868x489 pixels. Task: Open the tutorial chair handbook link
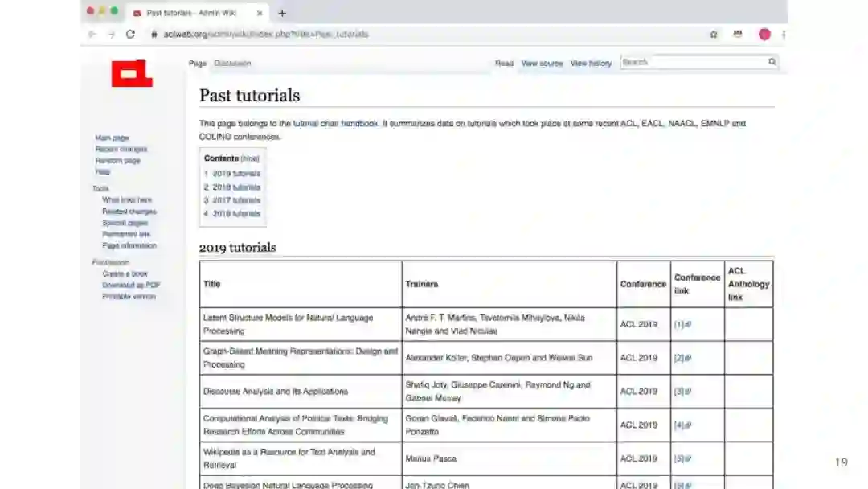(335, 124)
